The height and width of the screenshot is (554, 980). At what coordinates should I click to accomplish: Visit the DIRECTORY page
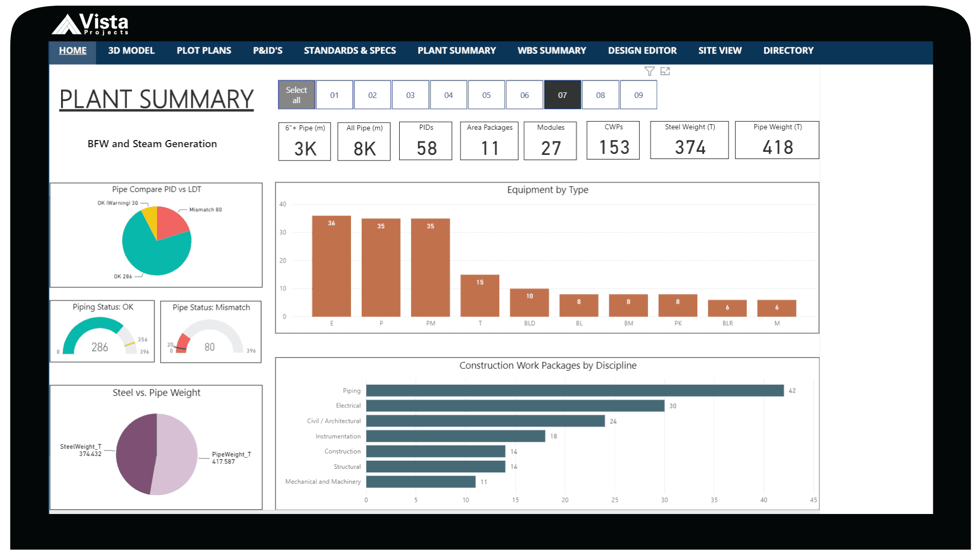pyautogui.click(x=788, y=51)
